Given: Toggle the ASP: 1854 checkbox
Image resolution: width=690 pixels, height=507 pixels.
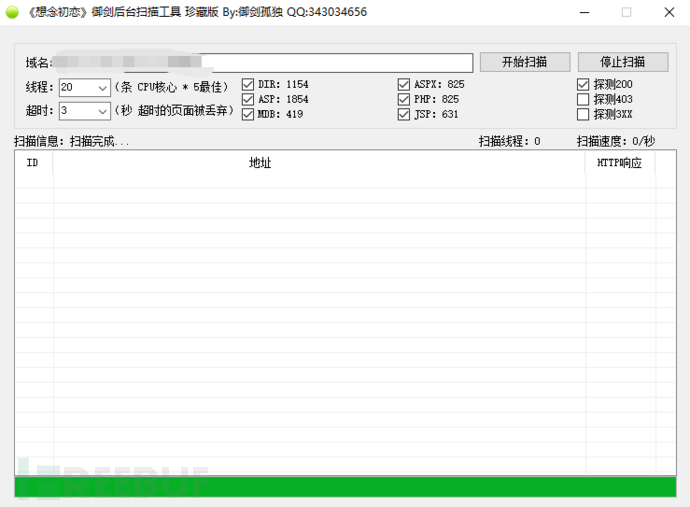Looking at the screenshot, I should point(248,99).
